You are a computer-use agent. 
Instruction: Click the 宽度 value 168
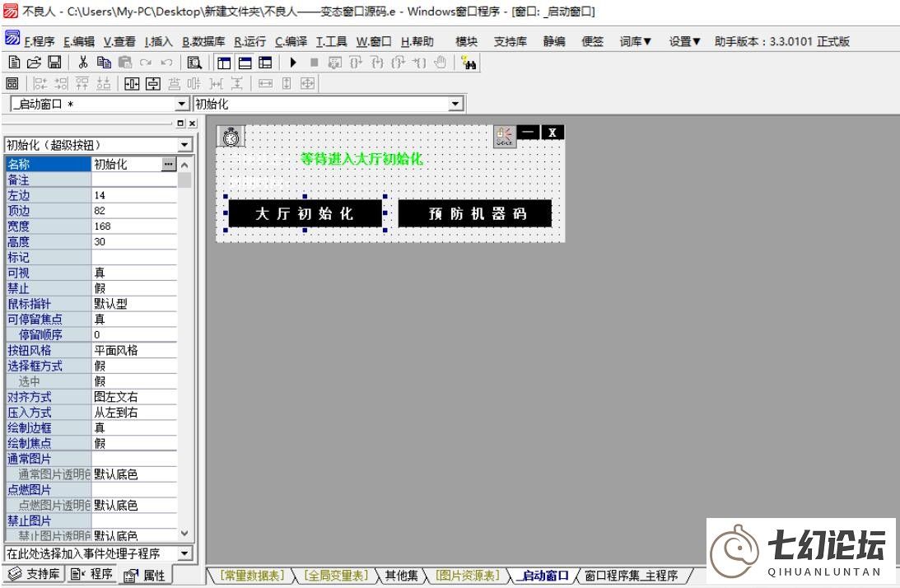tap(134, 226)
